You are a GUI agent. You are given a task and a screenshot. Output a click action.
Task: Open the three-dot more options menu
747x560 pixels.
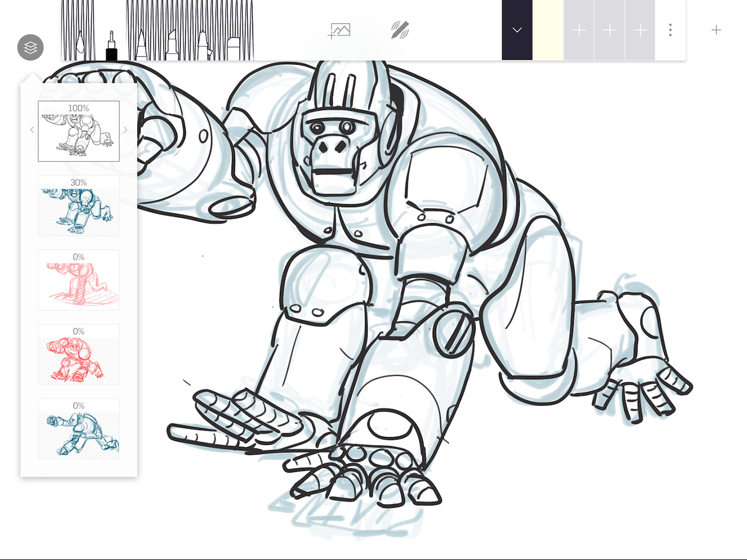tap(670, 30)
